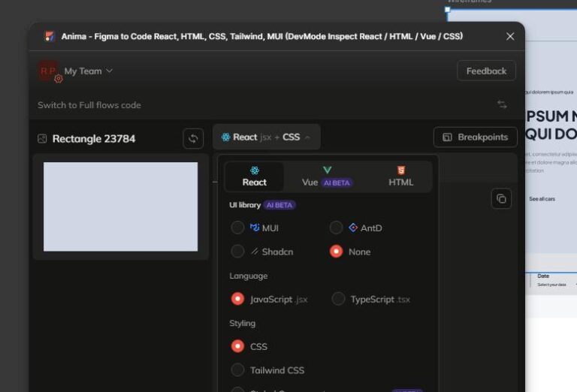The height and width of the screenshot is (392, 577).
Task: Click the Feedback button
Action: 486,71
